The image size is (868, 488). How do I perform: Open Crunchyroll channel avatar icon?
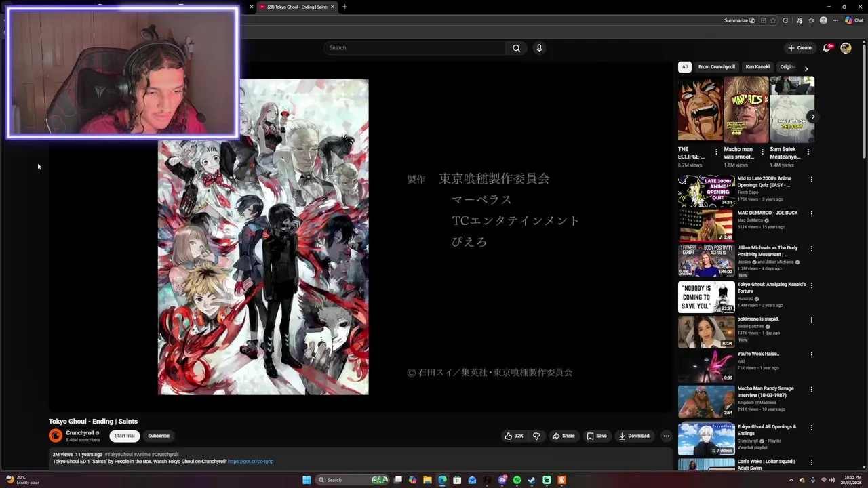56,436
